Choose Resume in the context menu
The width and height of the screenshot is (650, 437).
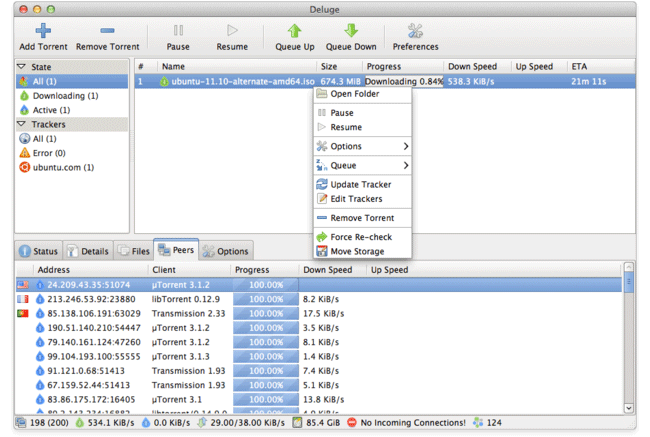point(363,127)
